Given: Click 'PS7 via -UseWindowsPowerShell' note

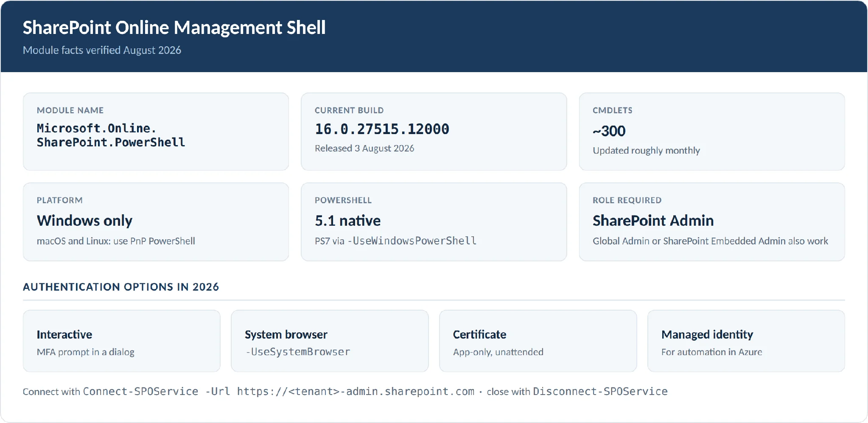Looking at the screenshot, I should point(395,241).
